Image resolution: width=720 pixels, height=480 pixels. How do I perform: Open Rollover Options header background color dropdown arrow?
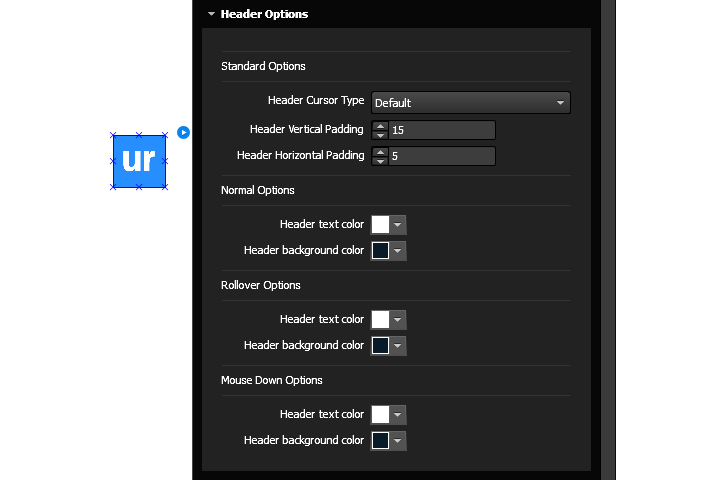click(x=398, y=346)
